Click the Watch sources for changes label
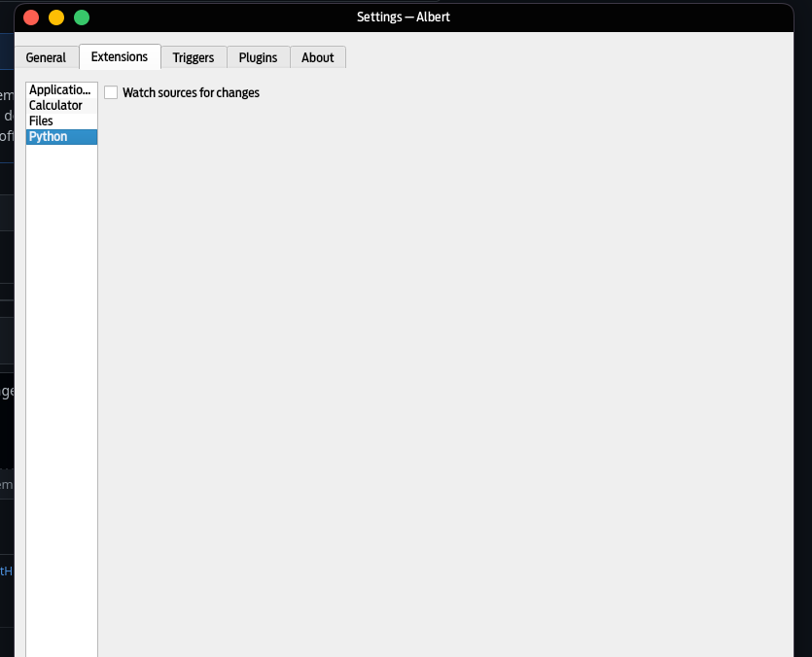 click(191, 92)
